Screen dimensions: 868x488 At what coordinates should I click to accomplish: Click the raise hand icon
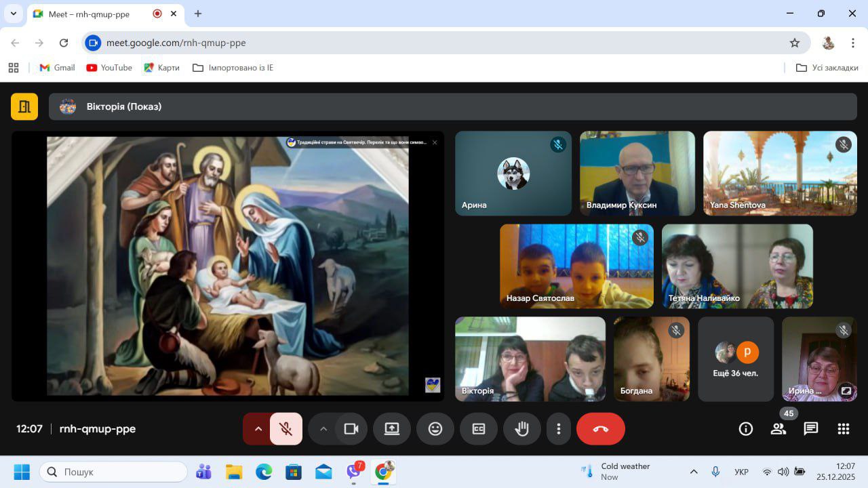pyautogui.click(x=521, y=429)
